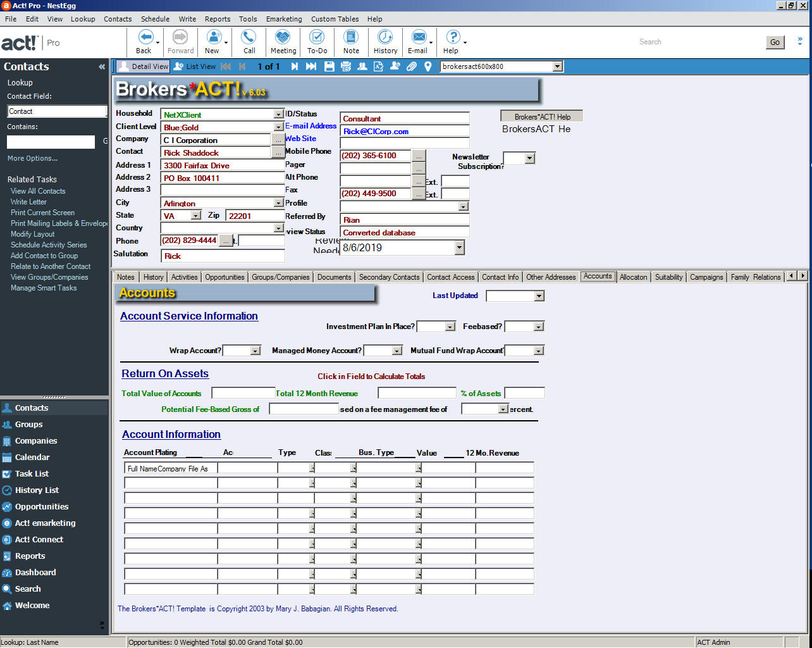Open the Managed Money Account dropdown

(397, 351)
